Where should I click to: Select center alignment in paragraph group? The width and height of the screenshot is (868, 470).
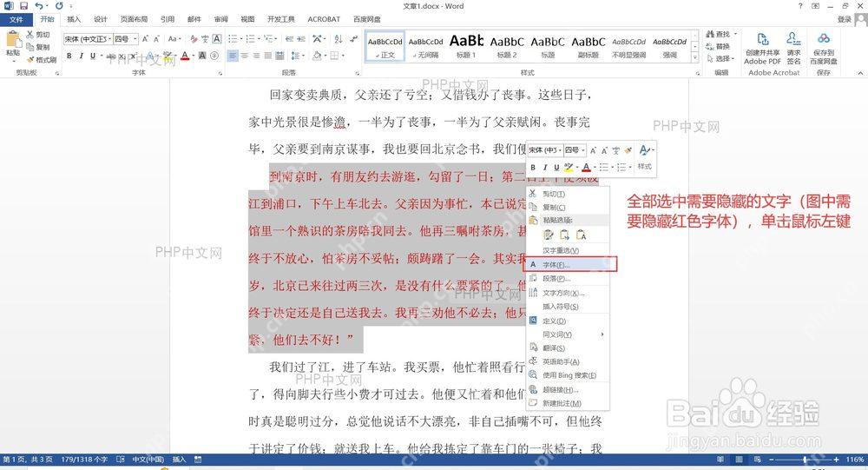click(245, 56)
